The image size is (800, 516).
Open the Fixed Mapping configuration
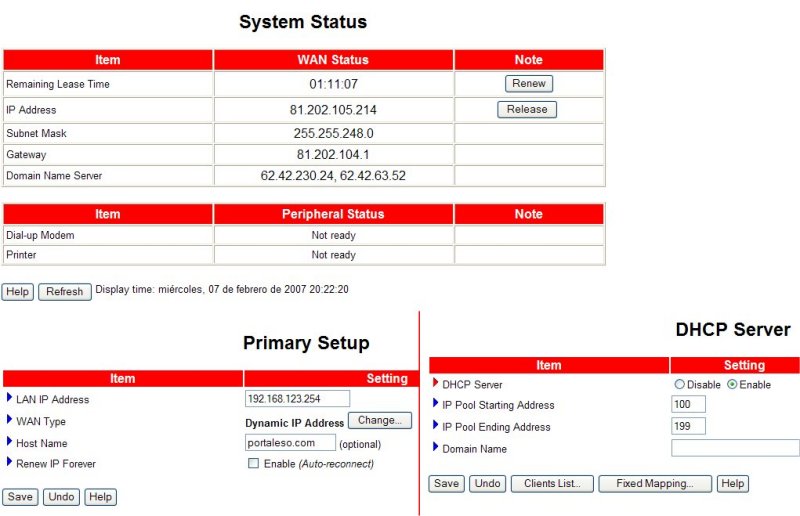(x=655, y=484)
